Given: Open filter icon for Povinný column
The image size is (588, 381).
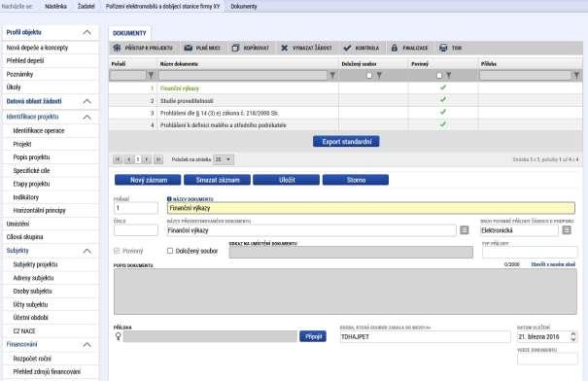Looking at the screenshot, I should coord(448,76).
